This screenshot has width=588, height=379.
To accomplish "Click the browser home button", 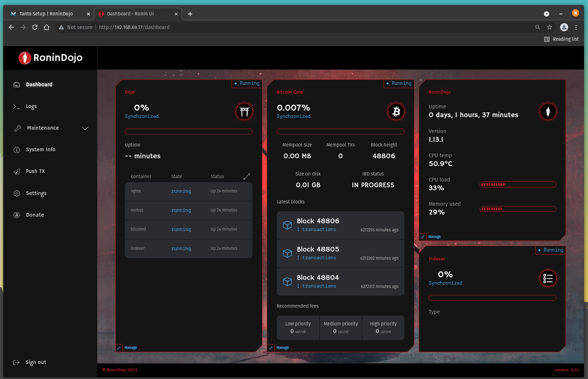I will tap(47, 27).
